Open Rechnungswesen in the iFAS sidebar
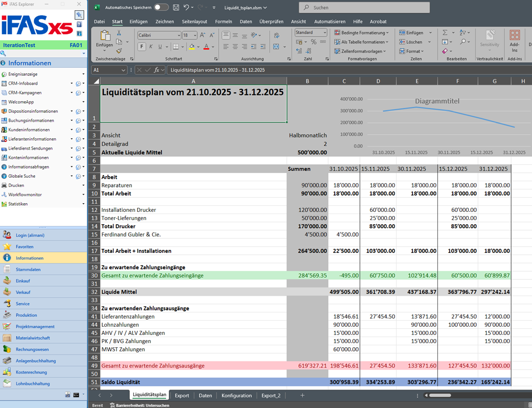This screenshot has width=532, height=408. (43, 349)
